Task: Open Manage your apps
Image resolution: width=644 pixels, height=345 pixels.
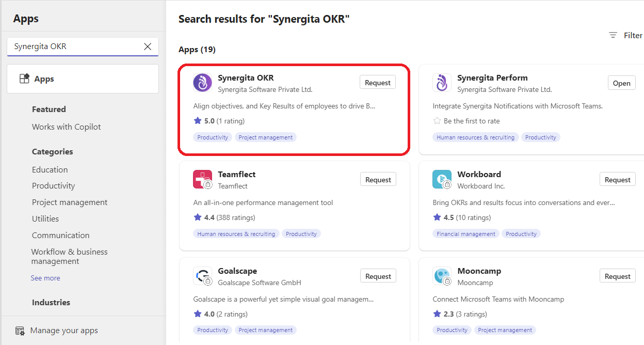Action: pos(64,331)
